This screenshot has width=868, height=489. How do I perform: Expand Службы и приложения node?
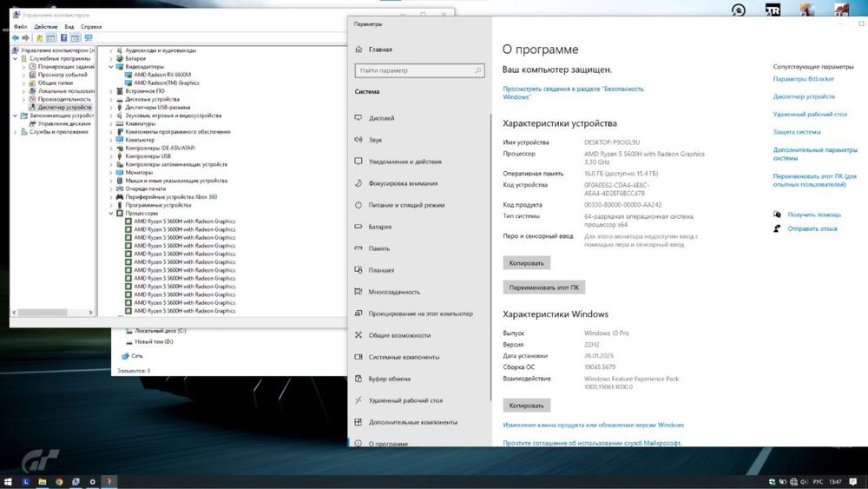click(x=16, y=132)
